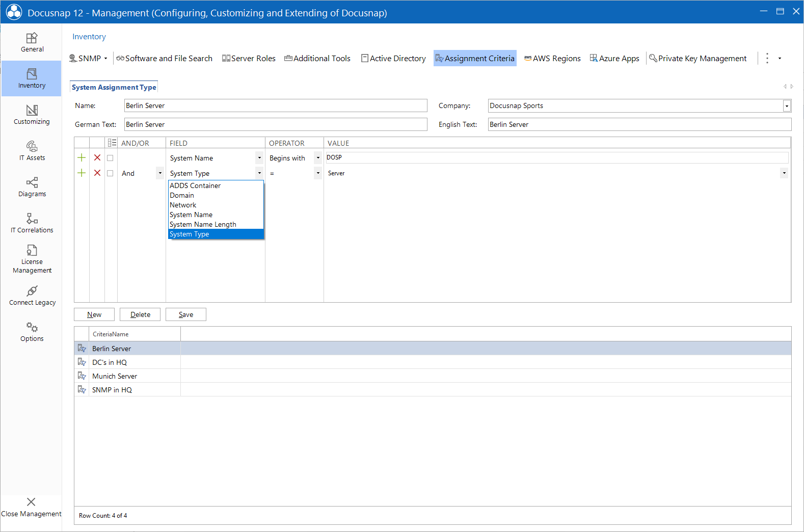Click into the Name input field
This screenshot has height=532, width=804.
pyautogui.click(x=276, y=105)
